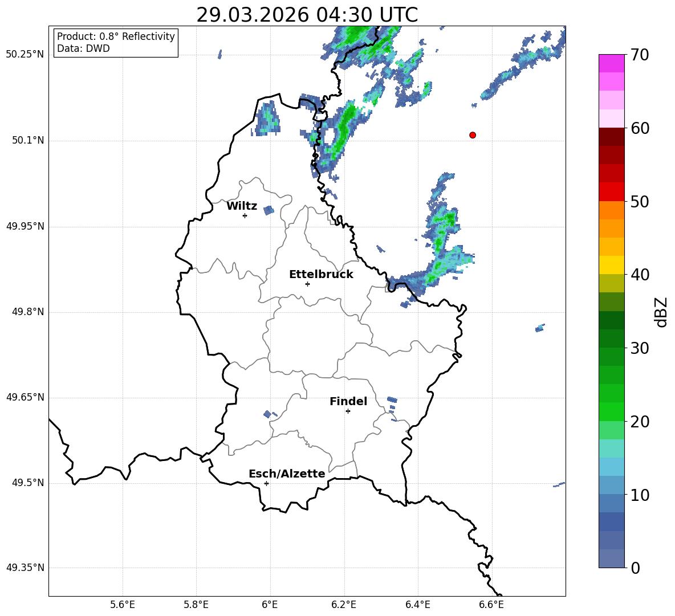The height and width of the screenshot is (616, 675).
Task: Click the 49.95°N latitude label
Action: click(x=25, y=226)
